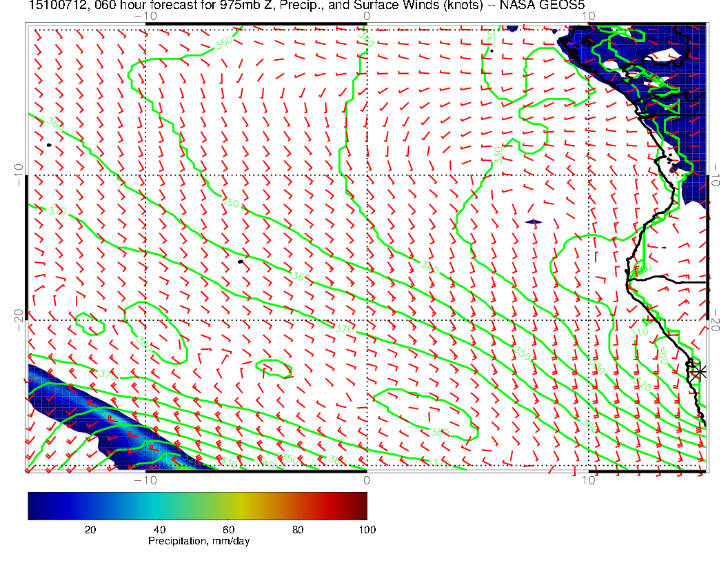Click the grid intersection at 10 longitude, -20 latitude
The image size is (728, 563).
588,320
